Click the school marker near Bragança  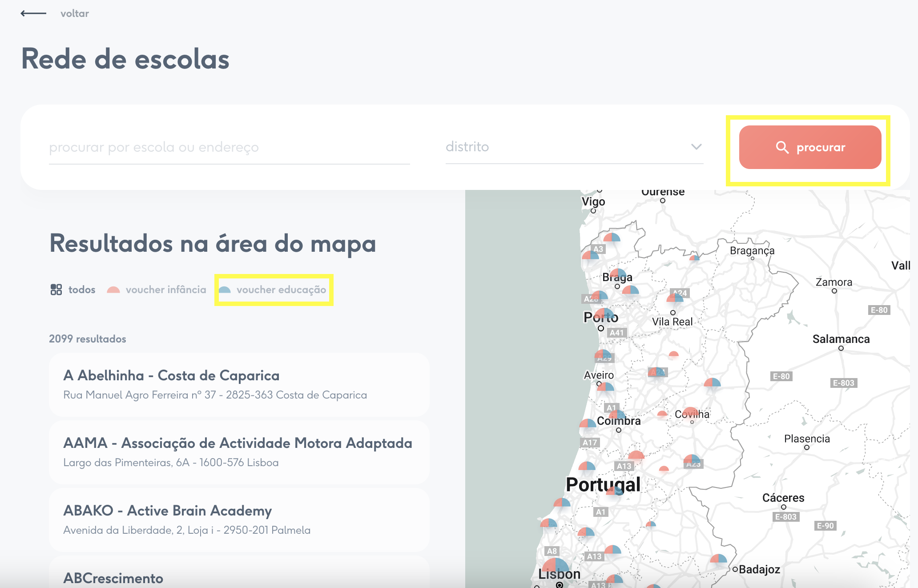click(694, 258)
